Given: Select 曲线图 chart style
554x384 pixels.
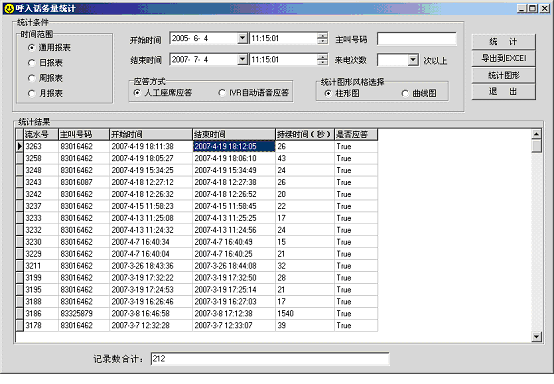Looking at the screenshot, I should (405, 93).
